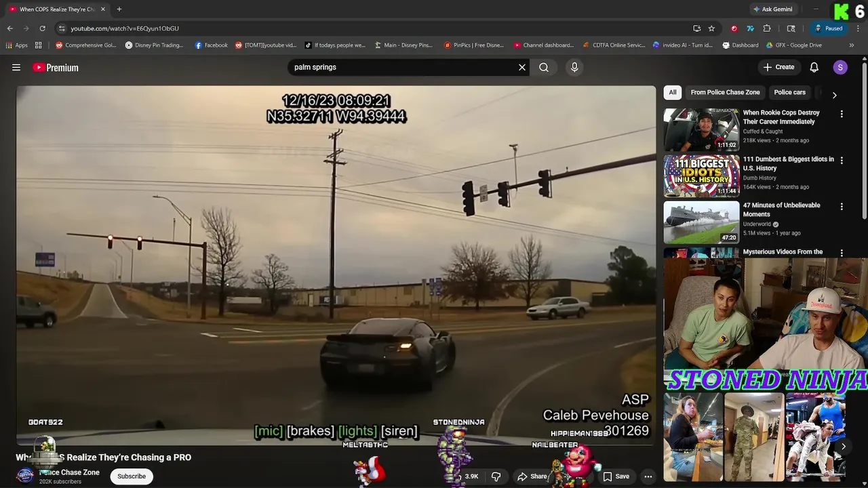
Task: Click the Cuffed & Caught channel name
Action: [763, 131]
